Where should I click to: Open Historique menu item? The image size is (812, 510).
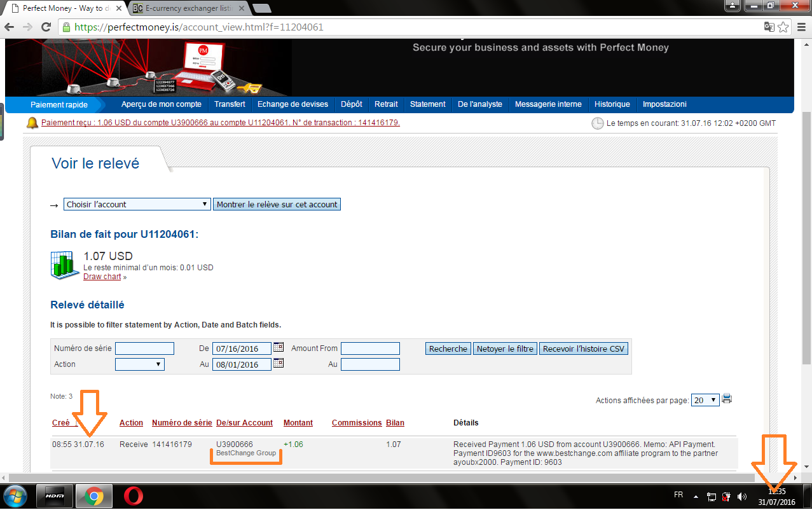[612, 104]
